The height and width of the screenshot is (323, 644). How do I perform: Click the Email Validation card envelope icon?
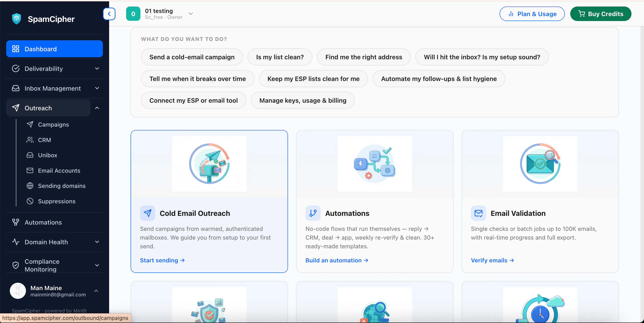point(479,213)
